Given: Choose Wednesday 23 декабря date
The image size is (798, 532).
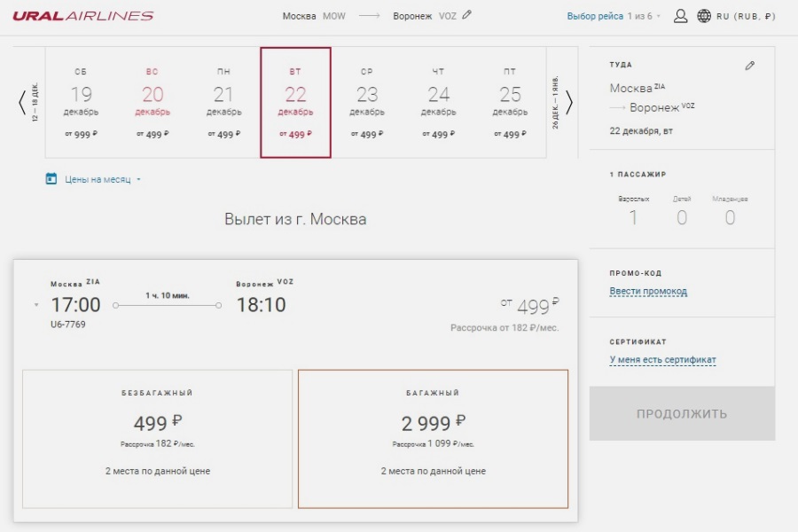Looking at the screenshot, I should 367,103.
